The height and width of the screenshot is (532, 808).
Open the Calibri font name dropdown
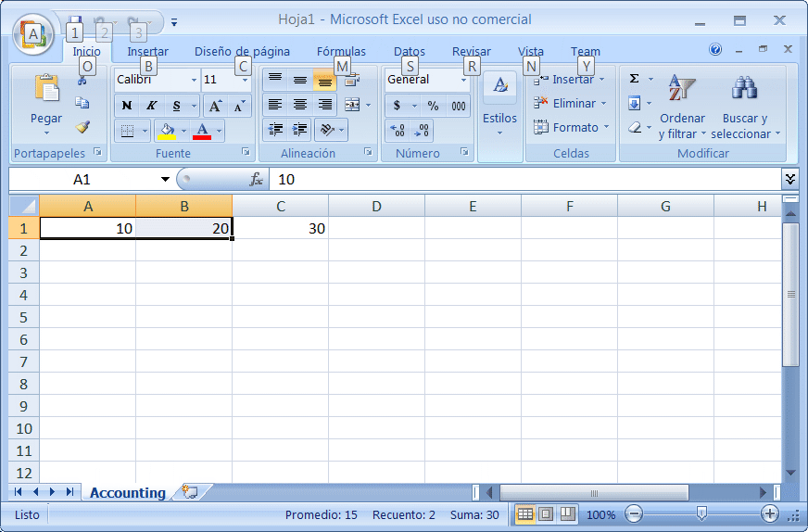point(194,80)
